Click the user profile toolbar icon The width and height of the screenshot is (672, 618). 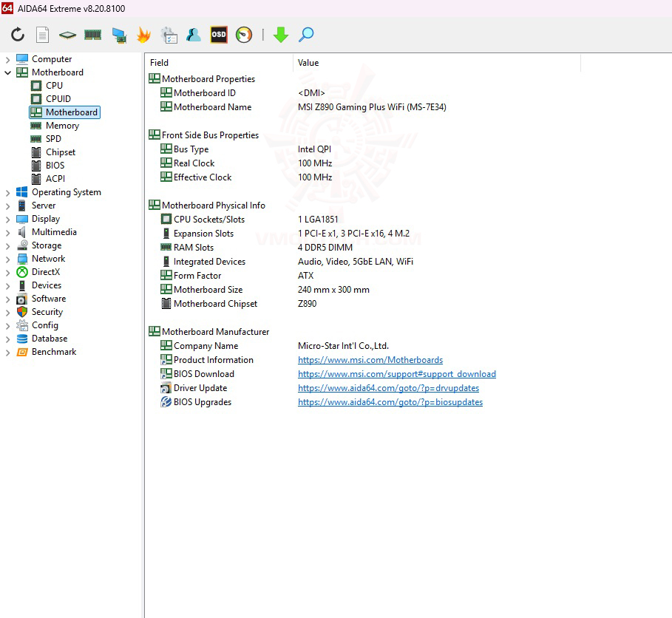[x=194, y=35]
